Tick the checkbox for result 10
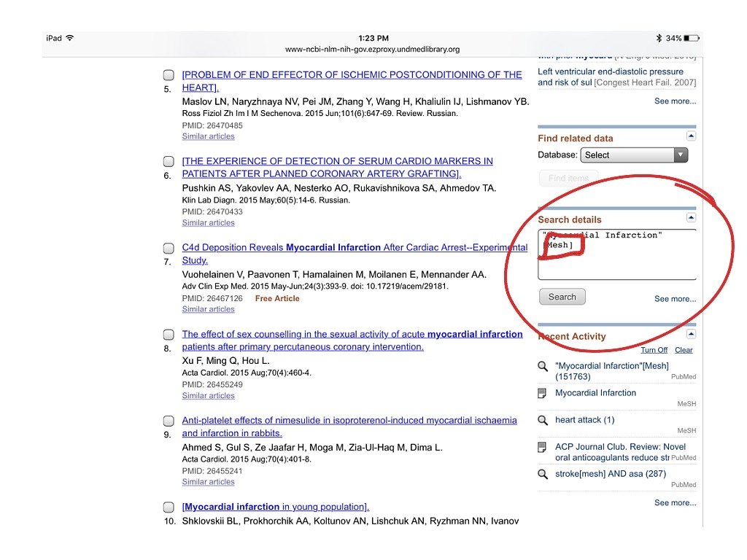This screenshot has height=560, width=747. (169, 507)
